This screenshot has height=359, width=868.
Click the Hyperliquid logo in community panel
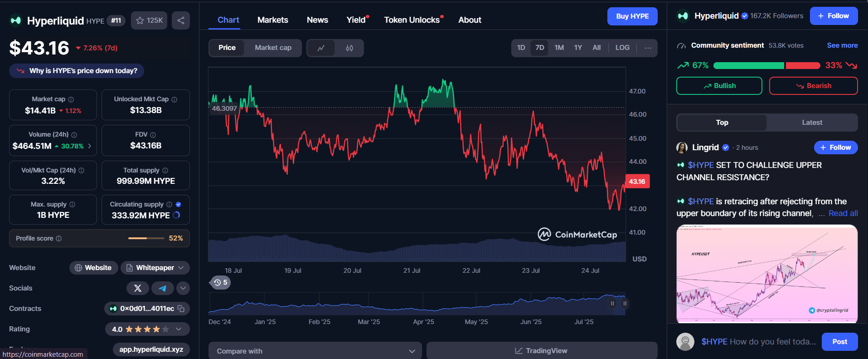click(683, 16)
